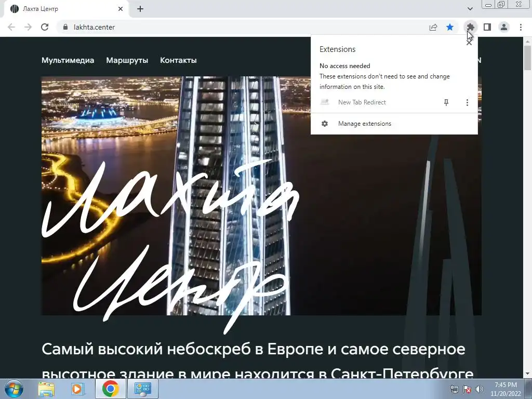Open the Windows Start menu
Screen dimensions: 532x399
tap(14, 389)
